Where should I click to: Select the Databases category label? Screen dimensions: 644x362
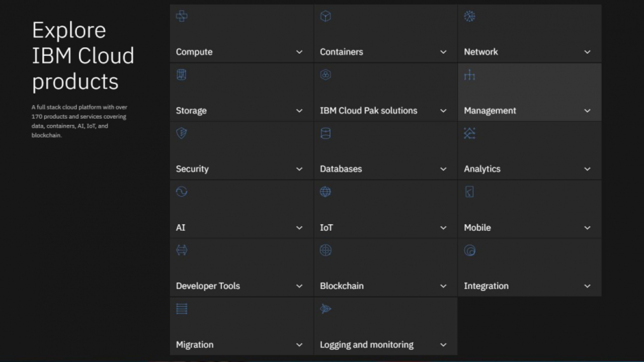pos(341,169)
